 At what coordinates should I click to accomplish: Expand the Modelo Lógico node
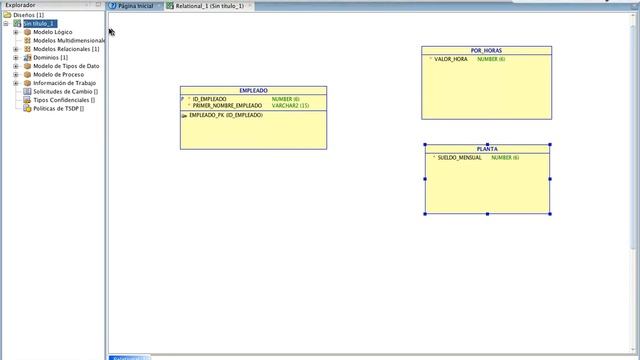[x=16, y=32]
